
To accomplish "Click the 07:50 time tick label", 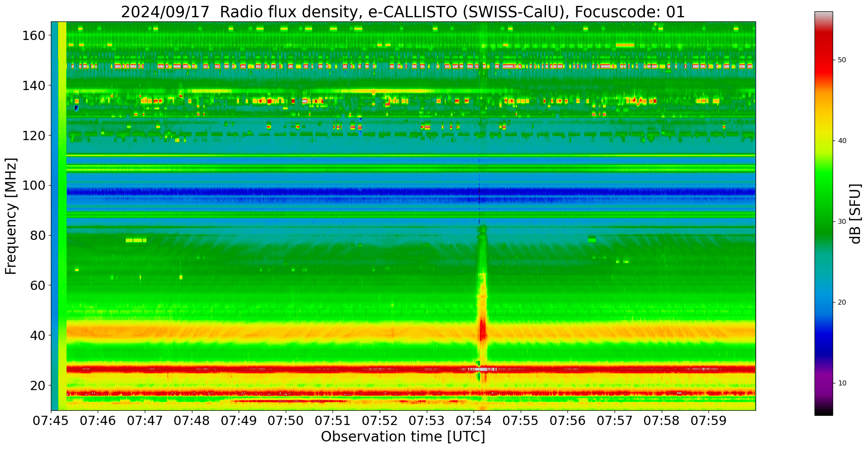I will click(x=286, y=421).
